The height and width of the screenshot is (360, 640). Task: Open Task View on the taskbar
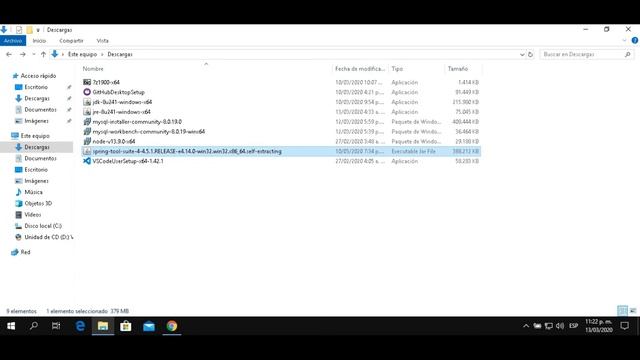(x=56, y=326)
